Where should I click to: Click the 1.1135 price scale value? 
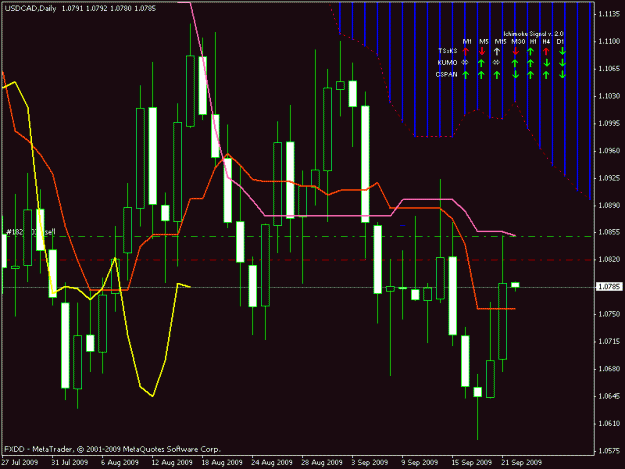pyautogui.click(x=609, y=14)
